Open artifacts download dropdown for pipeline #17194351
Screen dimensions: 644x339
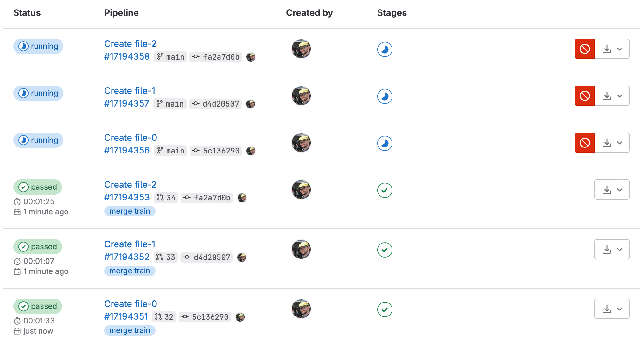(612, 309)
